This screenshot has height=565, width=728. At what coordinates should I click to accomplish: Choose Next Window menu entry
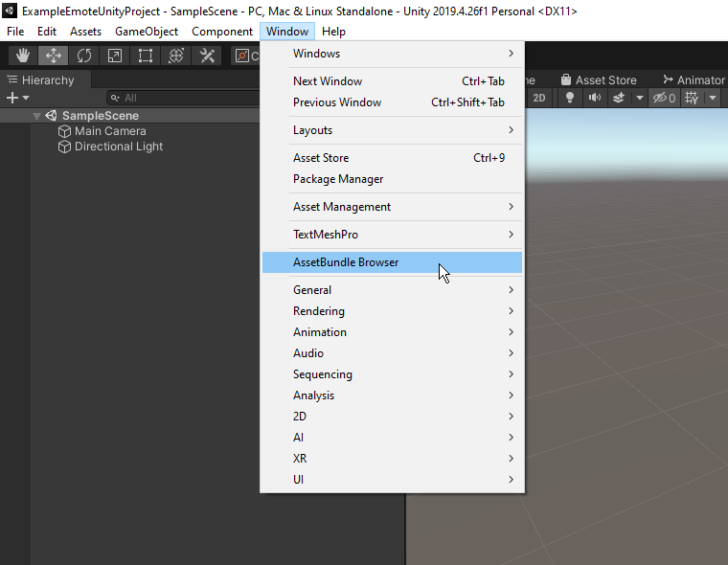coord(393,81)
